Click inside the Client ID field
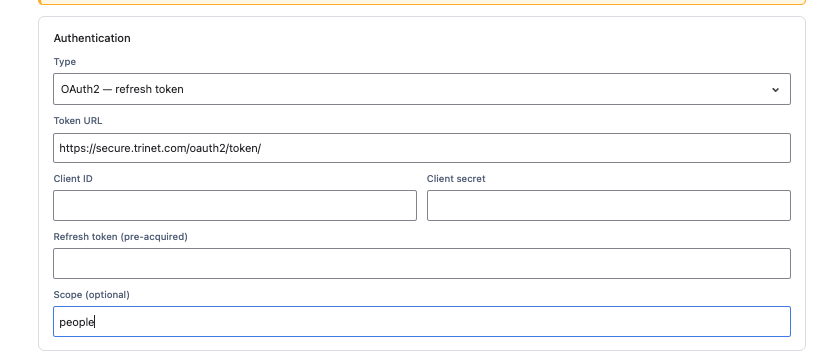 pyautogui.click(x=235, y=205)
